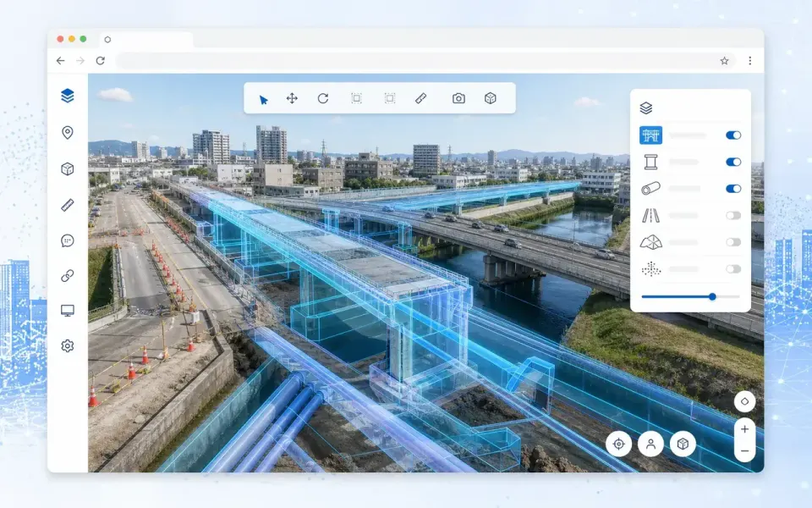Click the opacity slider handle in layers panel
This screenshot has height=508, width=812.
(712, 296)
